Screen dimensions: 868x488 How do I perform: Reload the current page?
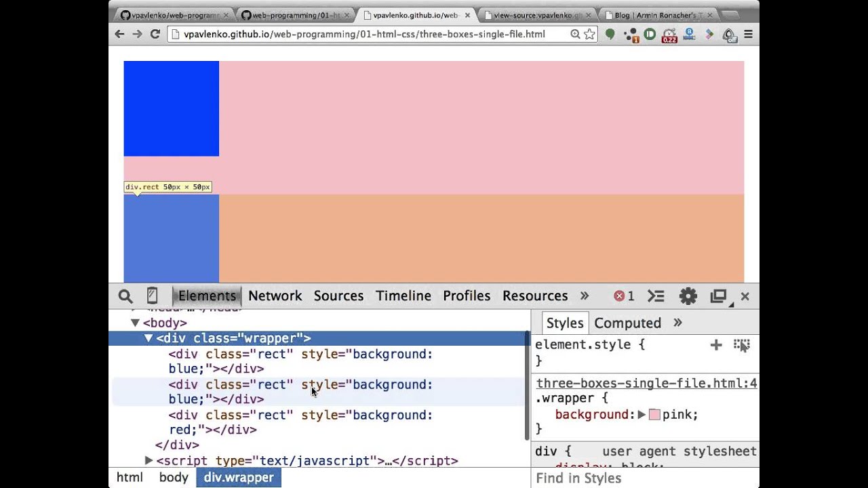point(155,34)
